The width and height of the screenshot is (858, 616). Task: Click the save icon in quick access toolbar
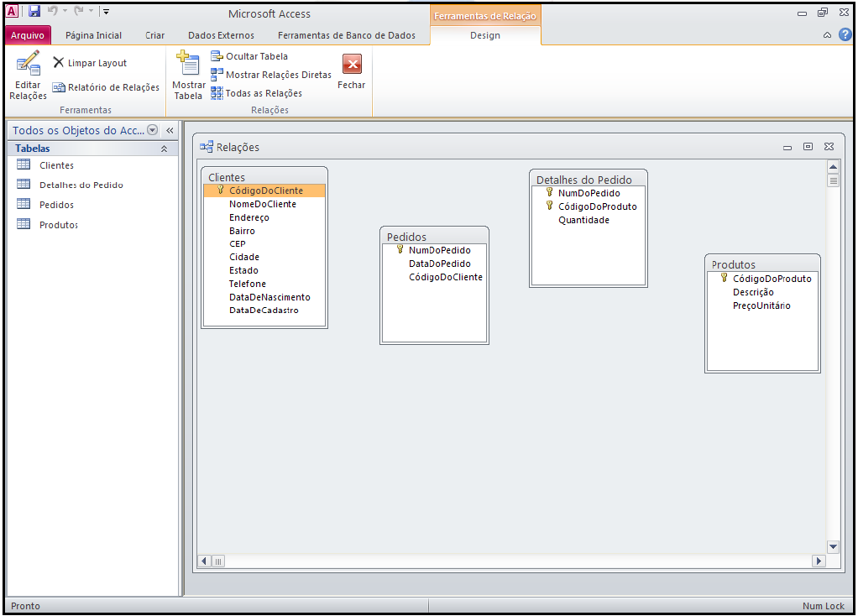[x=34, y=12]
